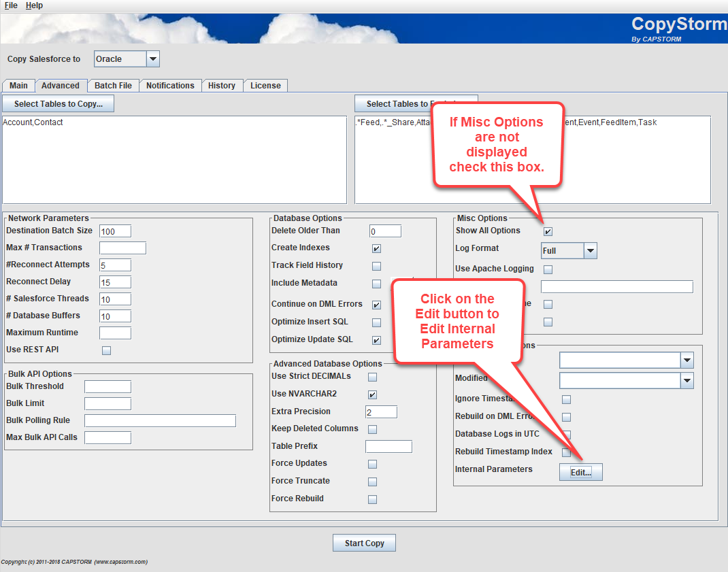Image resolution: width=728 pixels, height=572 pixels.
Task: Click the Table Prefix field
Action: [388, 447]
